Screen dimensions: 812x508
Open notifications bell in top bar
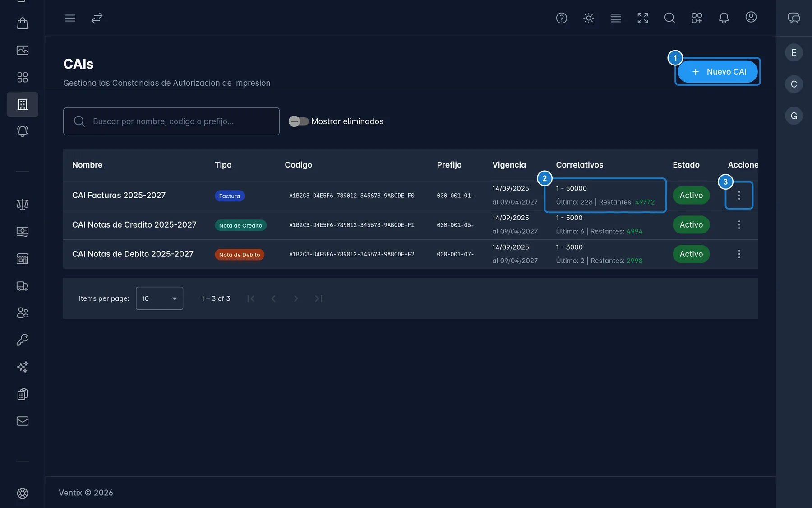tap(724, 18)
